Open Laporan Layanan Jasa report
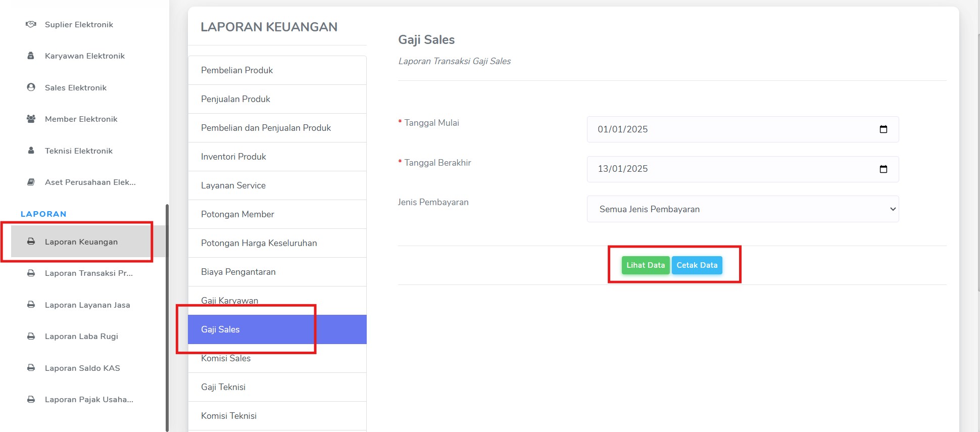The height and width of the screenshot is (432, 980). point(87,305)
